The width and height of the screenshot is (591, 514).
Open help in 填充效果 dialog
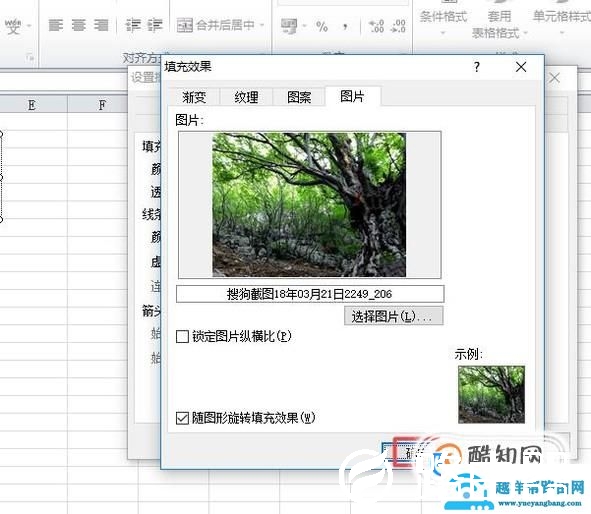coord(477,67)
